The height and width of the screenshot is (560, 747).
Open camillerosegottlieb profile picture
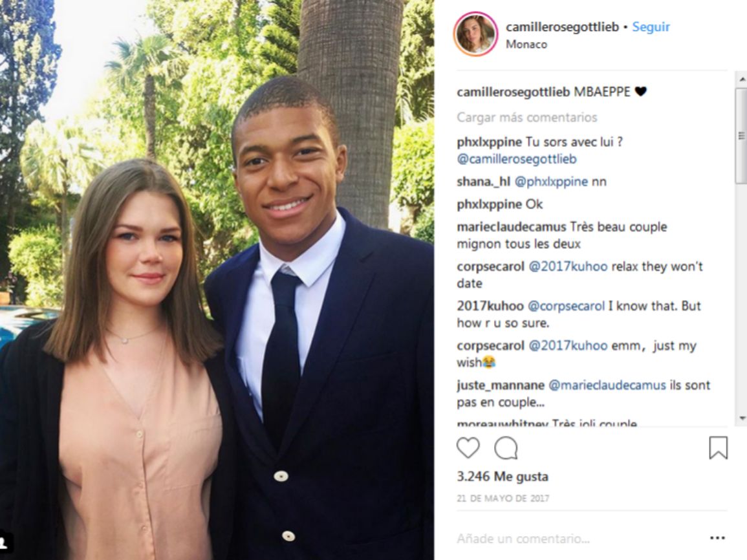[475, 34]
